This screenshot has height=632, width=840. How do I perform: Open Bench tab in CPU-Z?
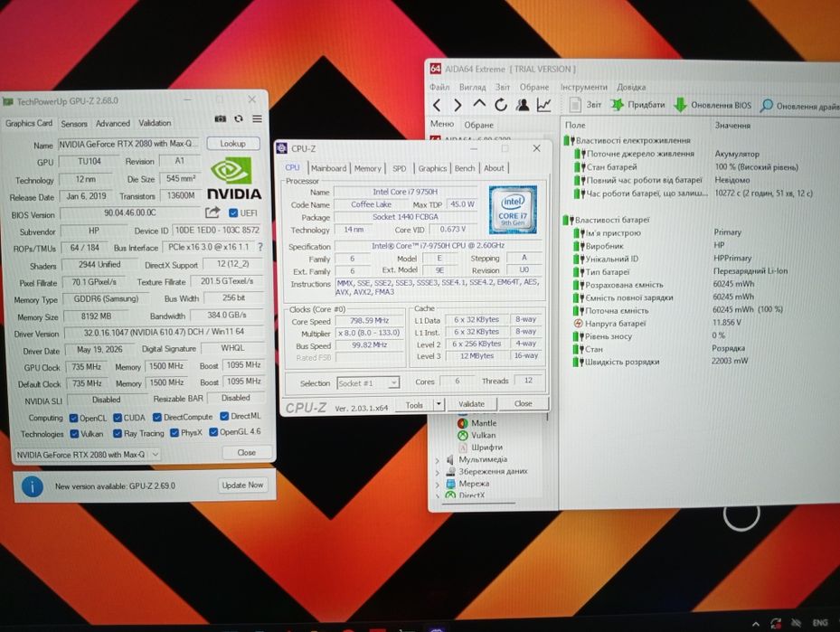(x=465, y=168)
